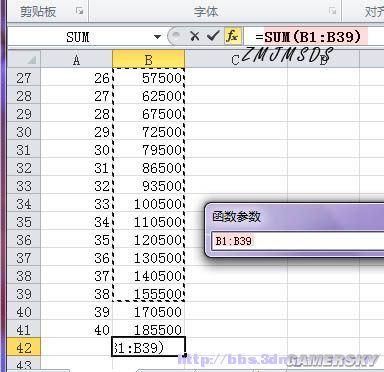
Task: Select column B header
Action: tap(149, 59)
